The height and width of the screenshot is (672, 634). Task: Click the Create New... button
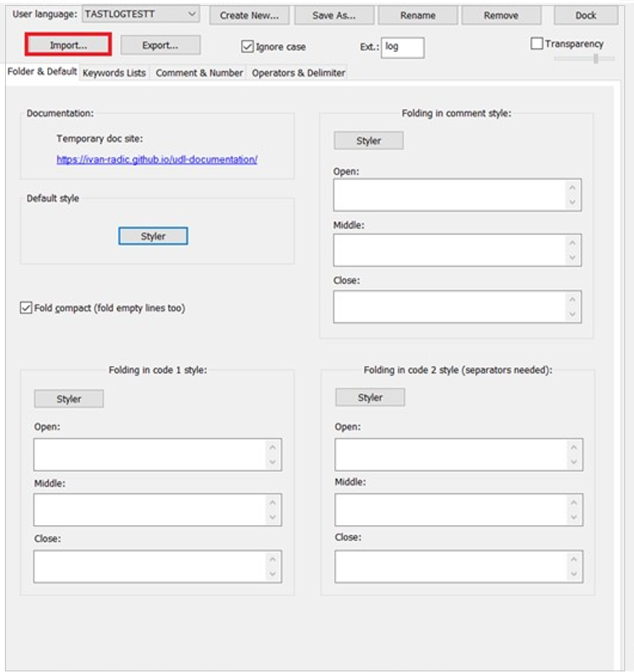click(x=249, y=15)
